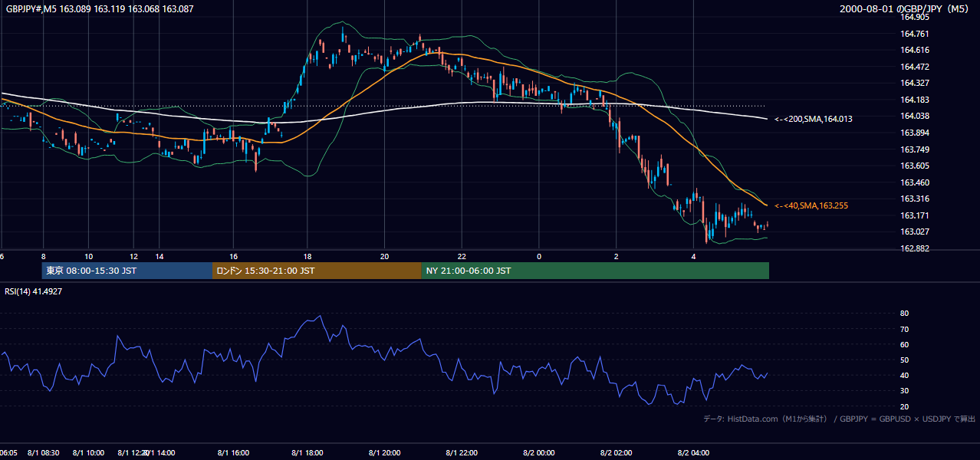Image resolution: width=980 pixels, height=460 pixels.
Task: Click hour label 0 on the chart time axis
Action: coord(539,257)
